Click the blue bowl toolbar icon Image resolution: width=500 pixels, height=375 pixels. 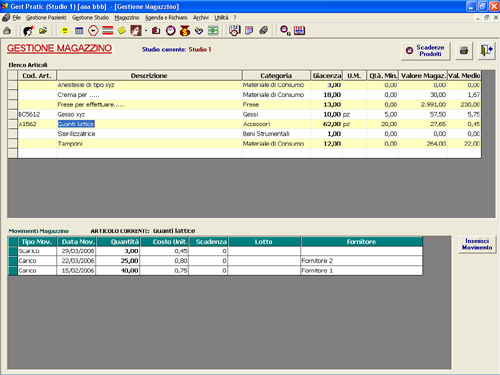coord(199,31)
